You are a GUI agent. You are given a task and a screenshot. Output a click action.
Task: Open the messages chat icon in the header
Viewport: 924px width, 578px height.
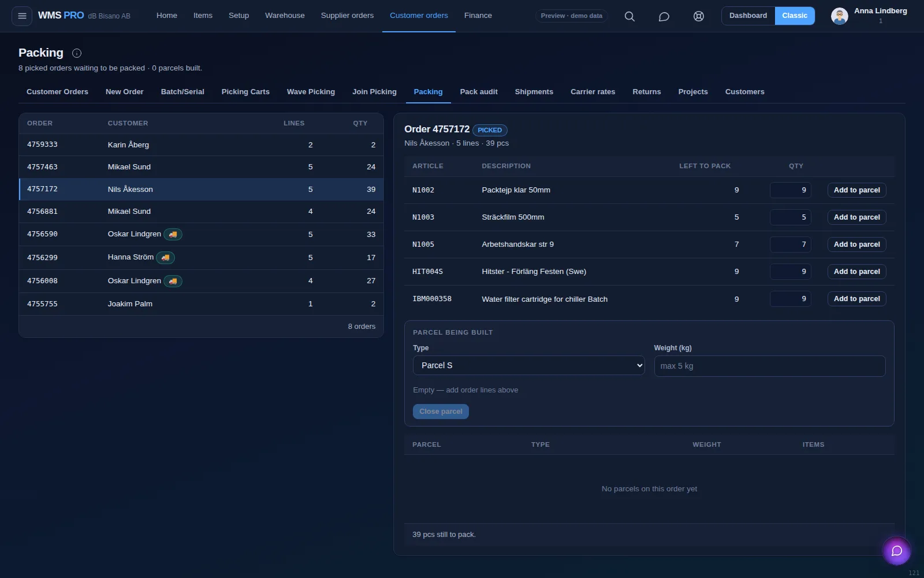(x=664, y=16)
